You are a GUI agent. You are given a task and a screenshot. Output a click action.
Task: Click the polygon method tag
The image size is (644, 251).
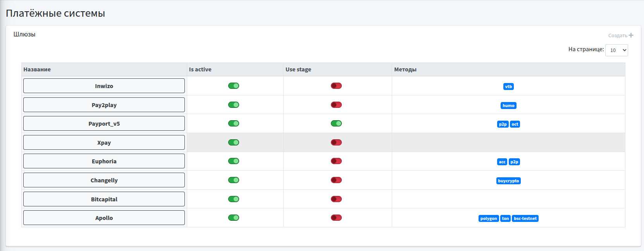pyautogui.click(x=488, y=218)
